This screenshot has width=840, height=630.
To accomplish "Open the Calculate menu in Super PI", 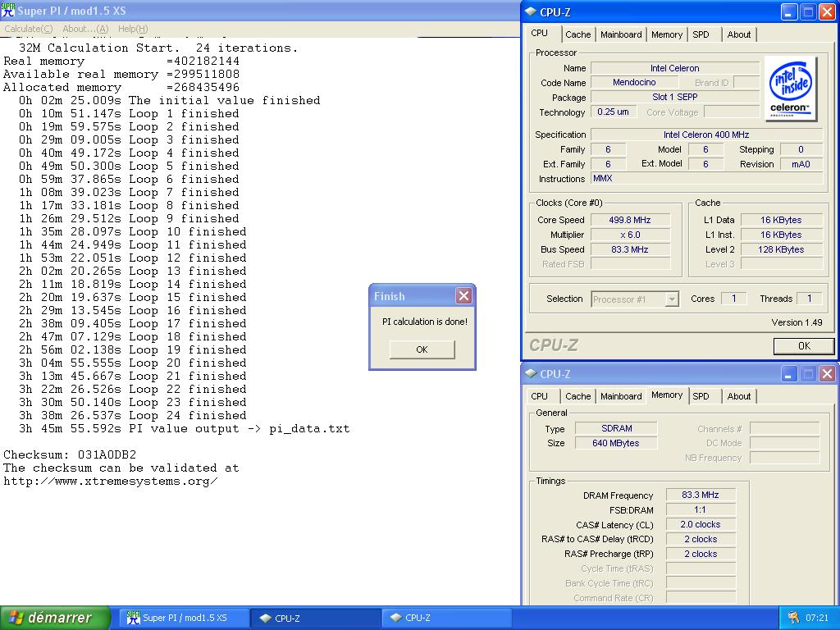I will [x=29, y=29].
